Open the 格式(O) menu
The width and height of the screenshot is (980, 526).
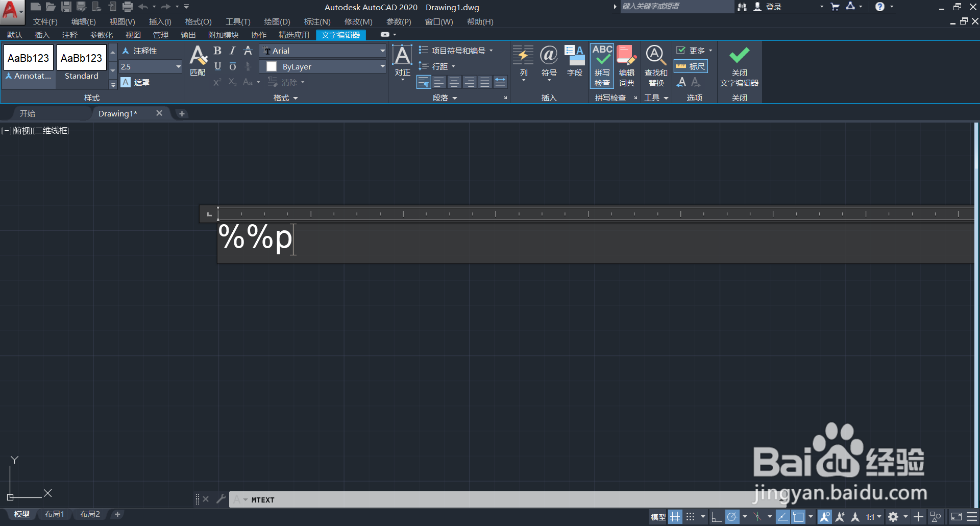click(x=199, y=21)
